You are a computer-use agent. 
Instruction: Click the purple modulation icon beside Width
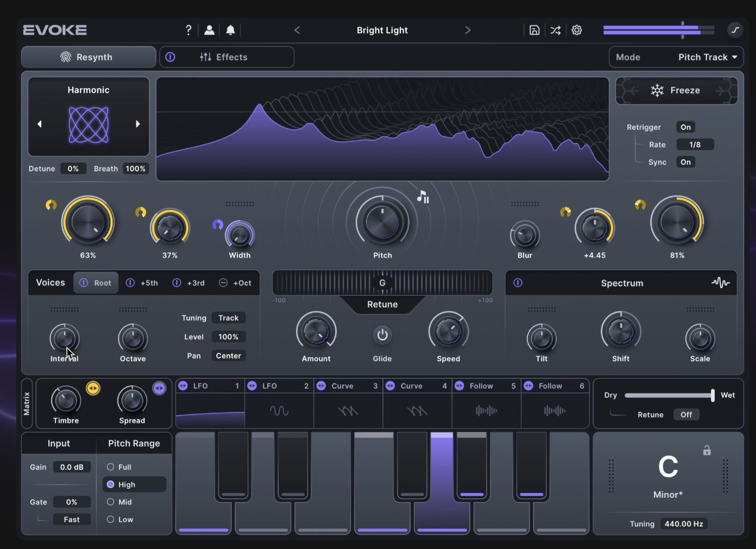218,224
